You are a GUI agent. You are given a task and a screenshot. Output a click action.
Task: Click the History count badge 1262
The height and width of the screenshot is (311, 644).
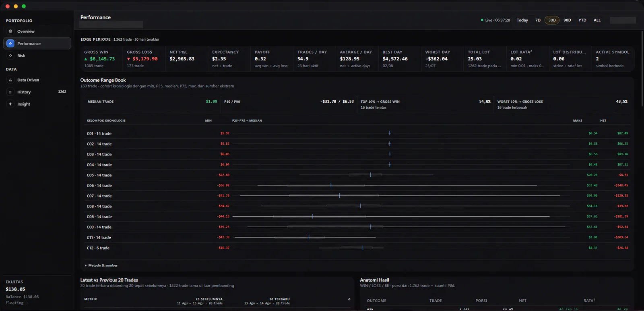62,92
